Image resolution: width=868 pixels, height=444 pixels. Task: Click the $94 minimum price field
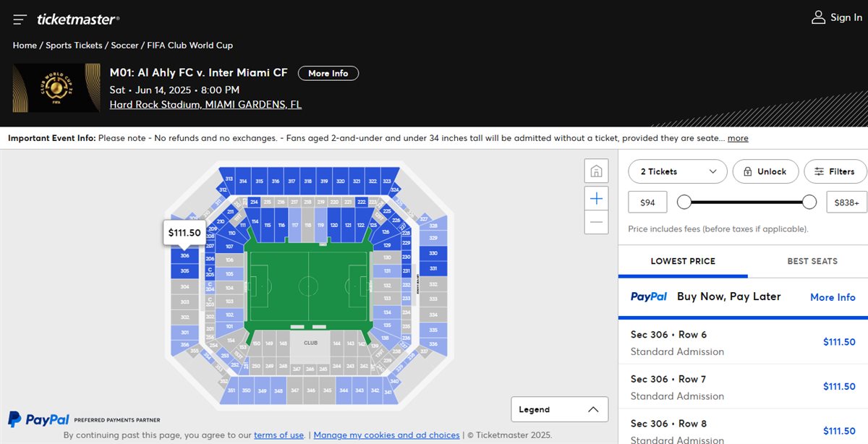(647, 202)
